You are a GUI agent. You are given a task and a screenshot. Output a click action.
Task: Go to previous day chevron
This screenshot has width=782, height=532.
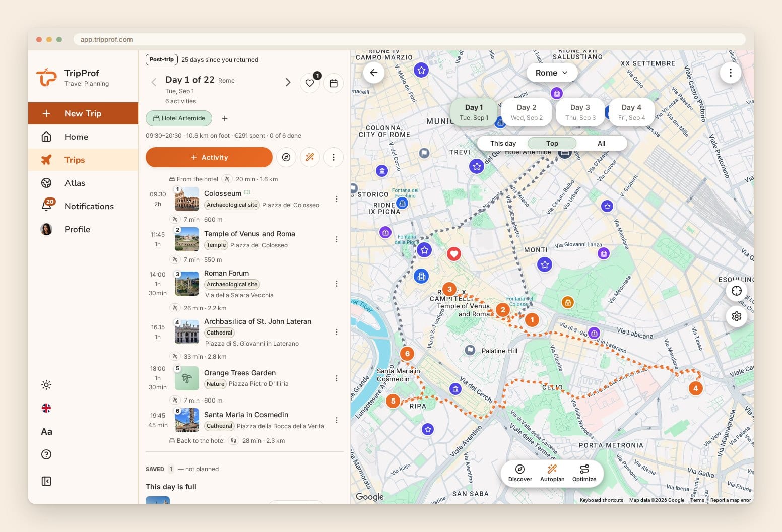[154, 82]
